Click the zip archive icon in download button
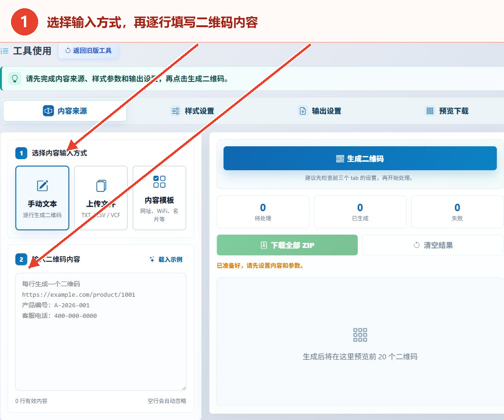The height and width of the screenshot is (420, 504). point(263,245)
